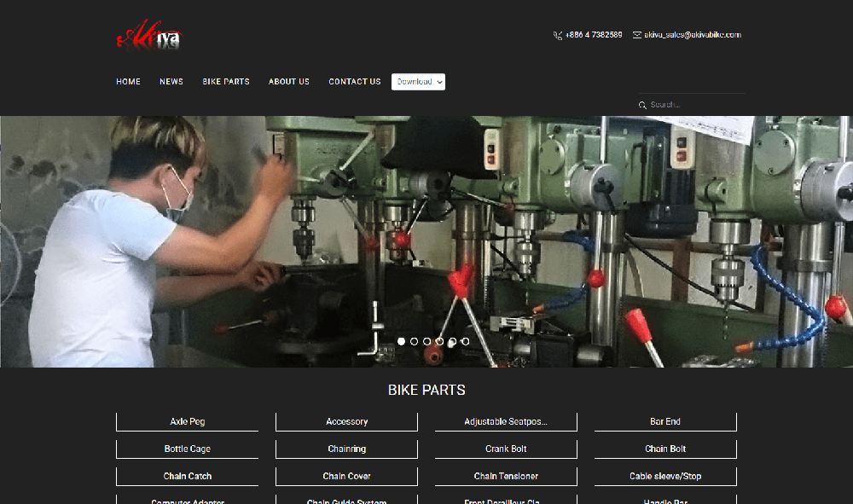Open the Axle Peg category

point(187,422)
